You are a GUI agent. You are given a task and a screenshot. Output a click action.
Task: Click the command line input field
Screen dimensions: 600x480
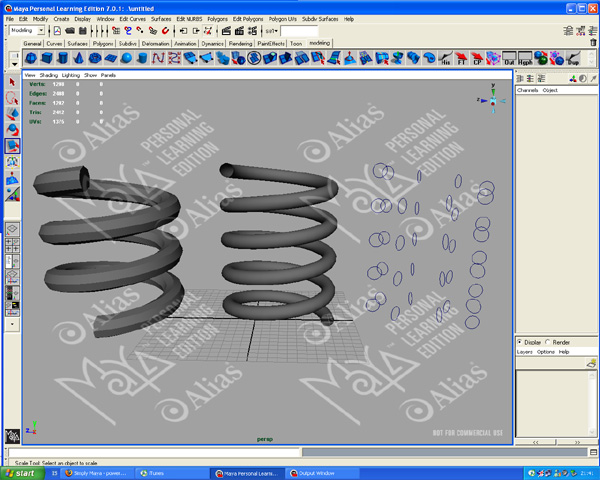pos(154,452)
